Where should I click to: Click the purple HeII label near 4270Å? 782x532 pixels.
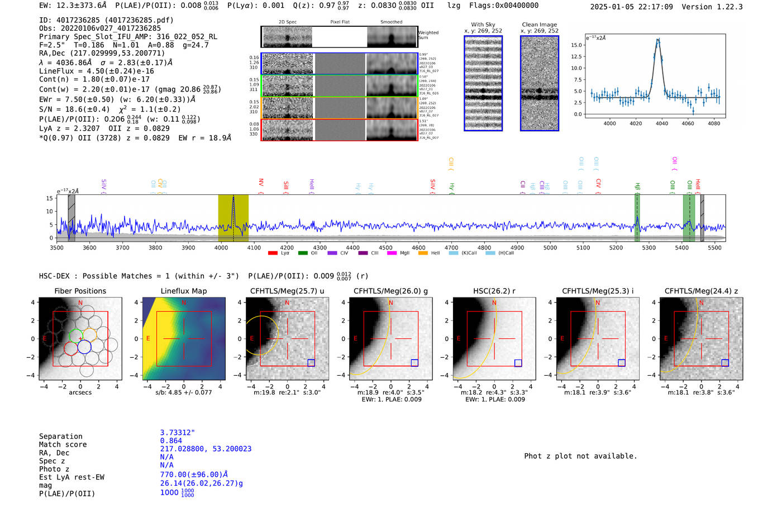tap(312, 186)
